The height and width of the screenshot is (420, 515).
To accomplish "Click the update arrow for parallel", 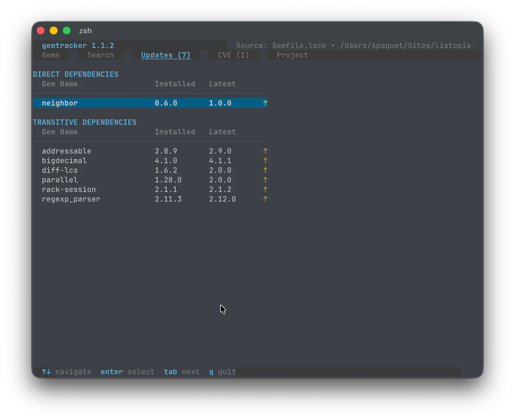I will tap(265, 180).
